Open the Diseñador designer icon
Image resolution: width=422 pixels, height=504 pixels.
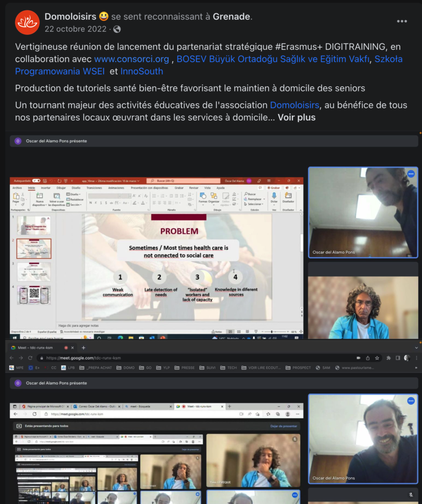288,195
